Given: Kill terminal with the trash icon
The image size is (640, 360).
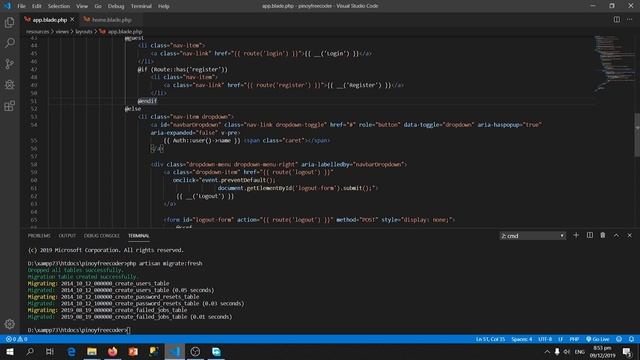Looking at the screenshot, I should tap(602, 236).
